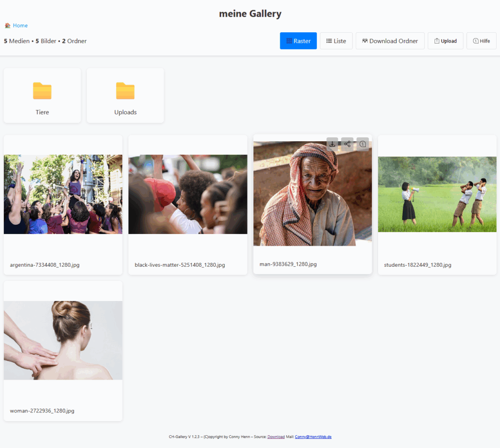The image size is (500, 448).
Task: Open the info icon on the man photo
Action: [362, 144]
